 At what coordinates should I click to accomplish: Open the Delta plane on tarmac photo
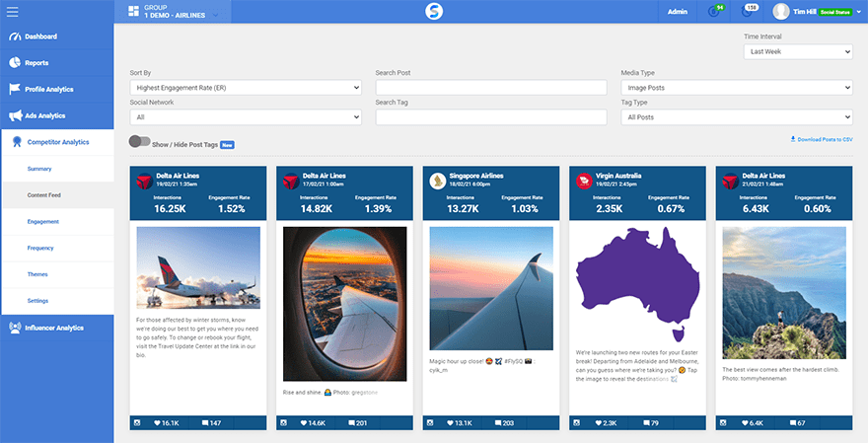[x=198, y=267]
